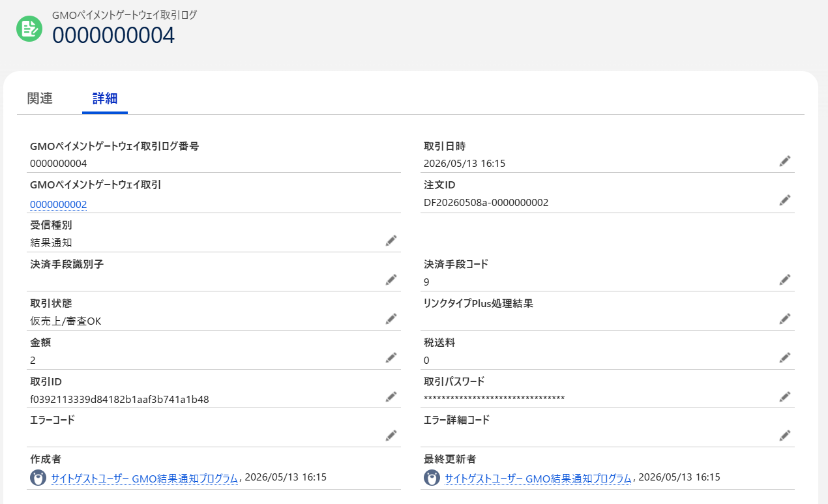Click the GMOペイメントゲートウェイ取引ログ header label
The image size is (828, 504).
pos(125,14)
